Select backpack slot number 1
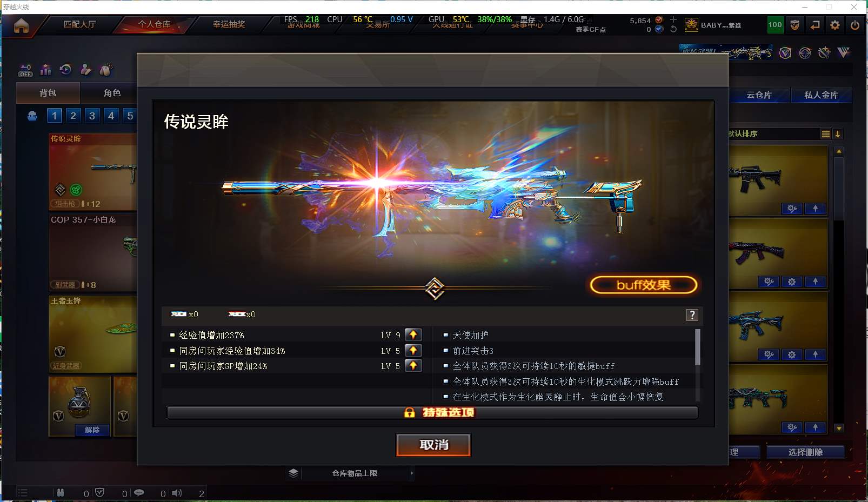Viewport: 868px width, 502px height. [x=54, y=116]
